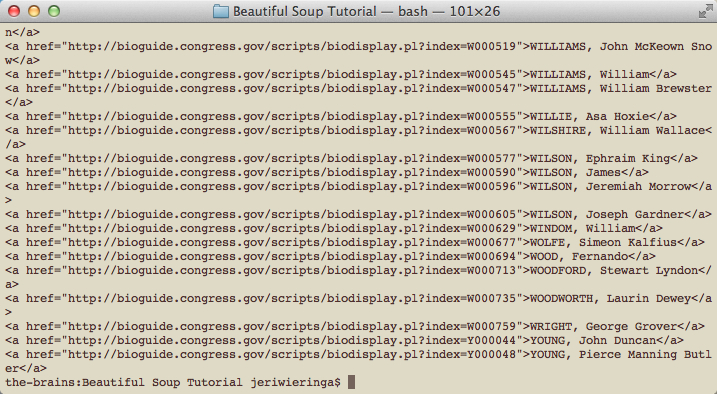
Task: Click index value W000519
Action: pos(491,46)
